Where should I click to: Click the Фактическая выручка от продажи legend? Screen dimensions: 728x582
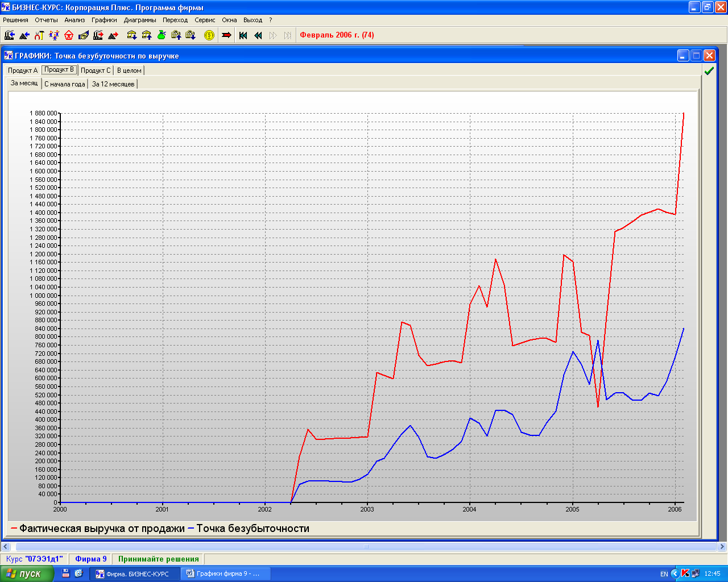98,529
